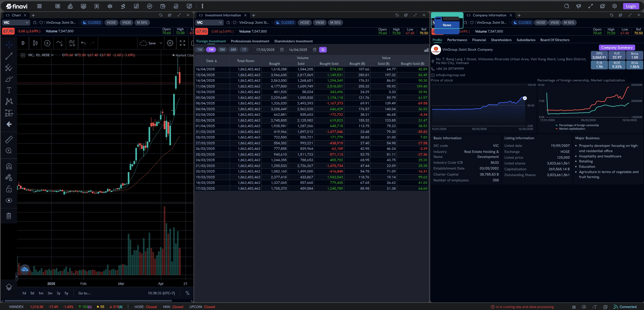This screenshot has width=644, height=310.
Task: Expand the VIC, 1D, HOSE legend chevron
Action: tap(52, 55)
